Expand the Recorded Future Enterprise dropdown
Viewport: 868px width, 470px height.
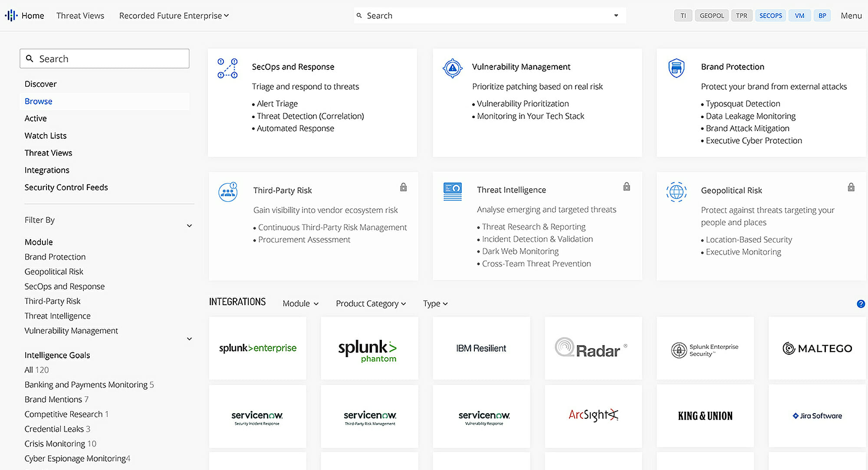[174, 16]
